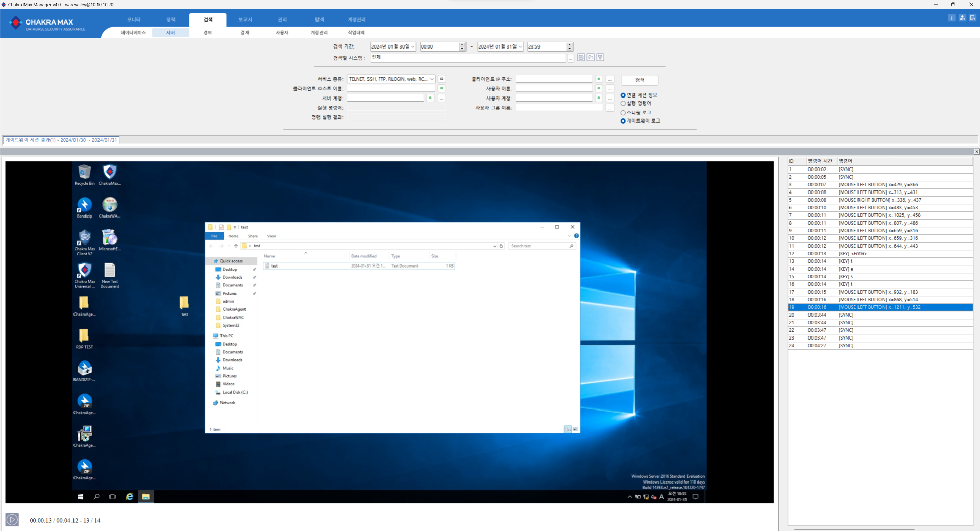Click green dot button for 서버 계정
This screenshot has width=980, height=531.
point(430,98)
